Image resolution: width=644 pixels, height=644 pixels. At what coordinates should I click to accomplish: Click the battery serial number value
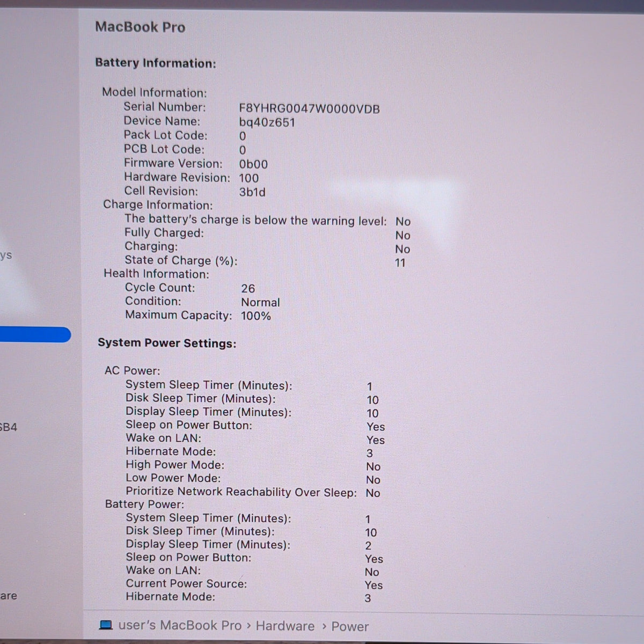(309, 109)
